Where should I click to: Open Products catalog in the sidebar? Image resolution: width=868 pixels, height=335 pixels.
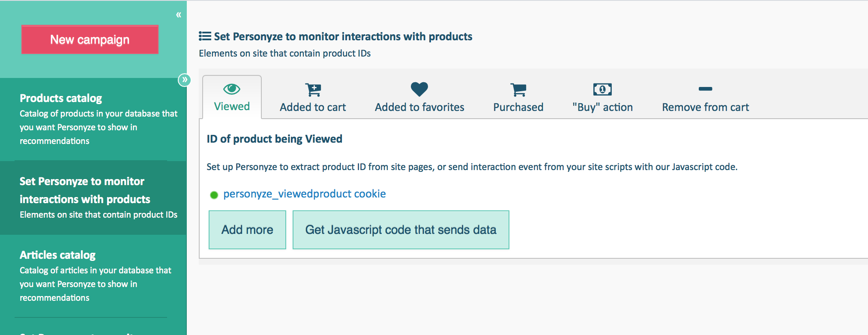point(61,98)
